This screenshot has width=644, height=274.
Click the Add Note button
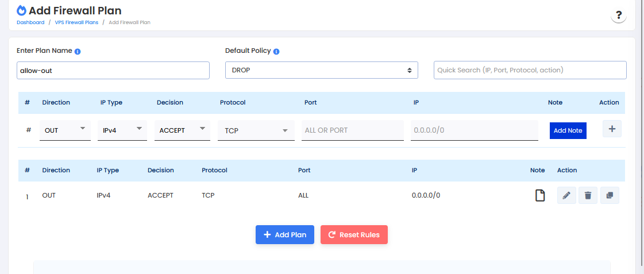(568, 130)
